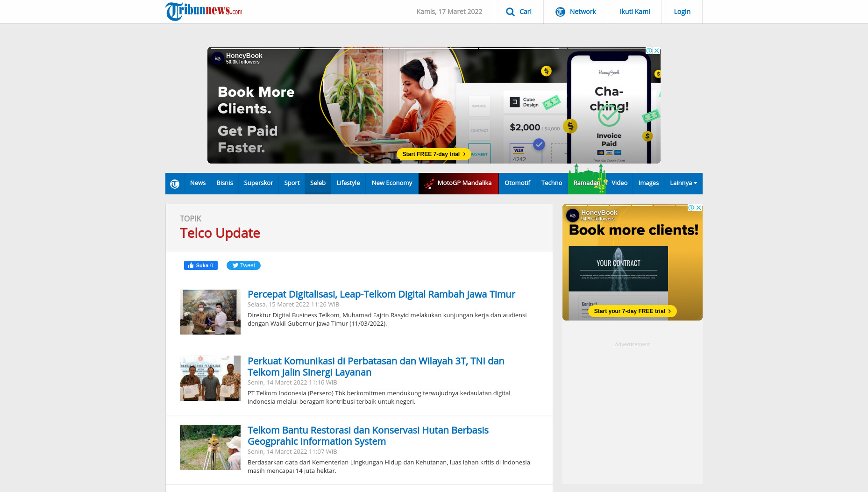Like the topic with Suka button

[x=201, y=265]
